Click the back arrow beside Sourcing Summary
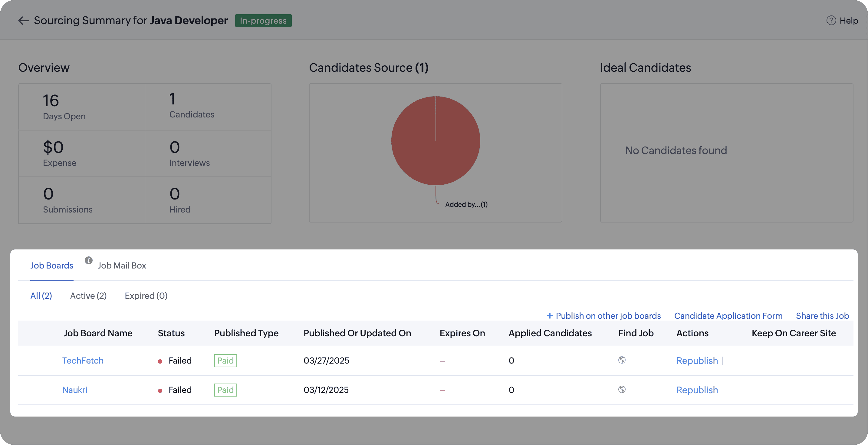 pyautogui.click(x=23, y=21)
